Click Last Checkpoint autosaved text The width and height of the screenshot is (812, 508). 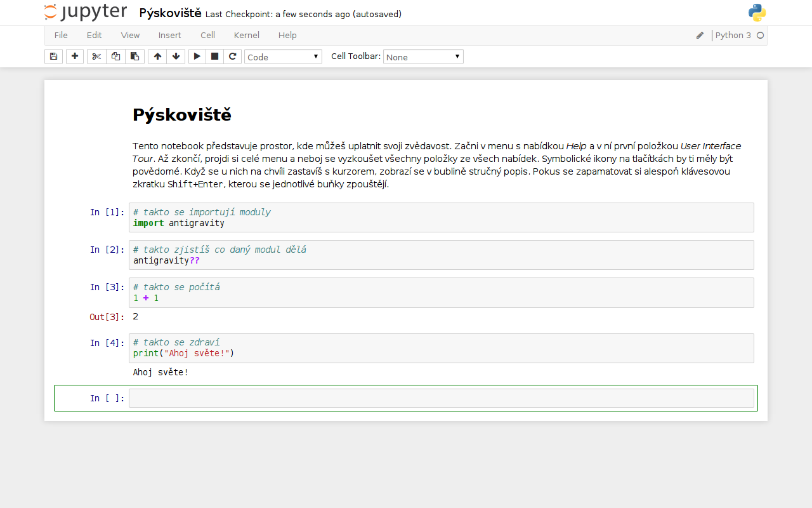click(x=303, y=14)
